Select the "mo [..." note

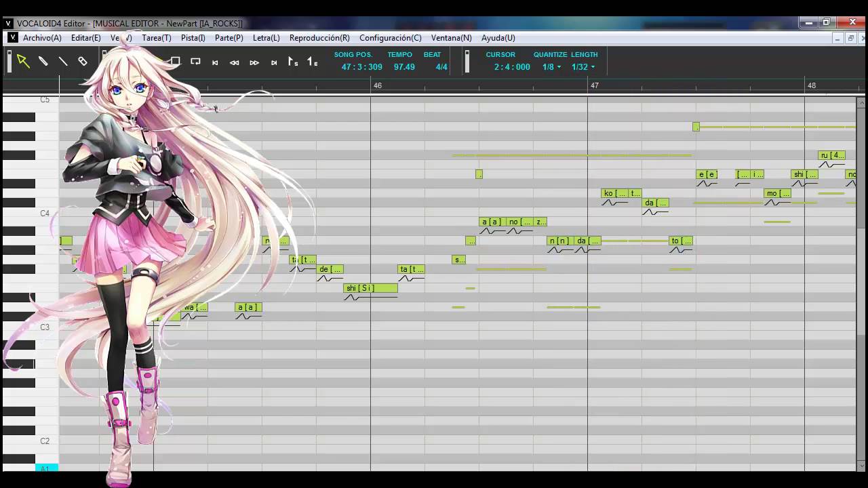tap(777, 193)
